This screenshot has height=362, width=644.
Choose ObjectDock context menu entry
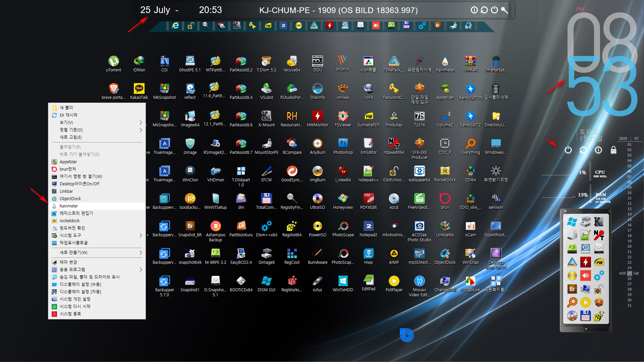97,199
